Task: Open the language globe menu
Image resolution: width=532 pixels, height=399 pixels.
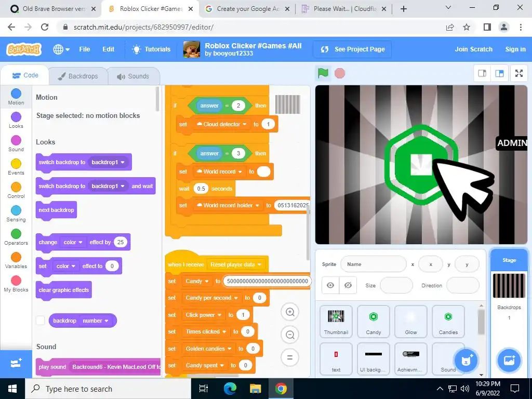Action: [x=61, y=49]
